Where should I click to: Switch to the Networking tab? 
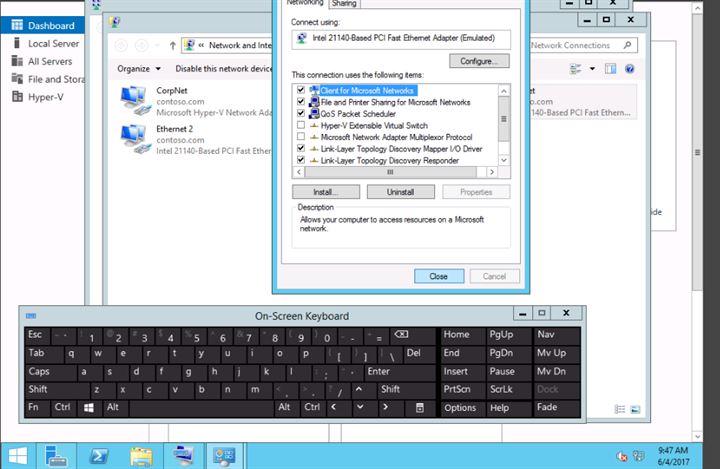click(305, 3)
